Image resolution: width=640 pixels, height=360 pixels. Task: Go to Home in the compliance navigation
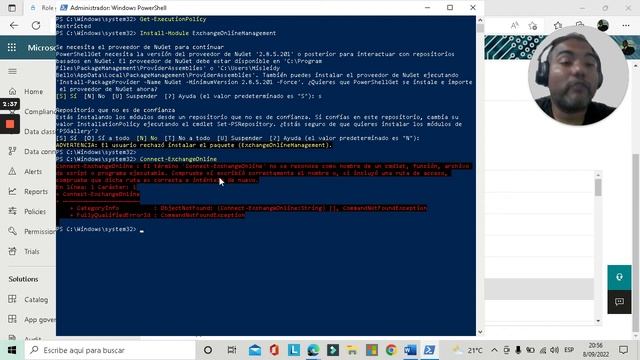click(33, 91)
